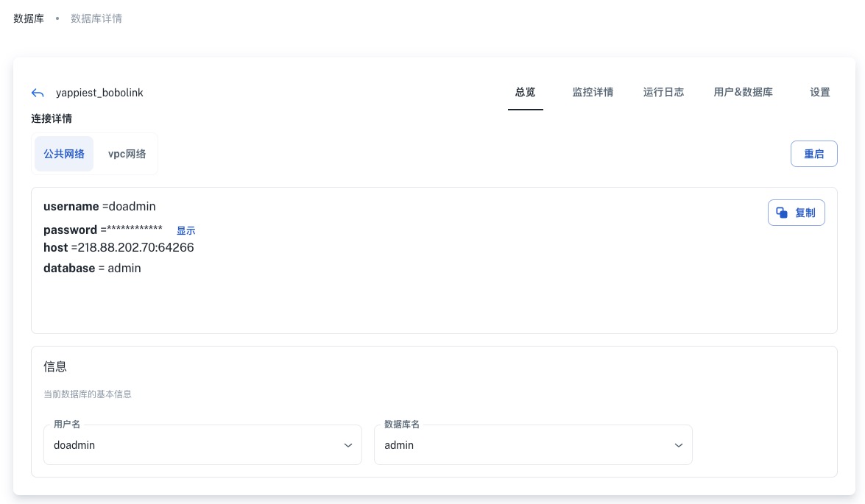This screenshot has width=865, height=504.
Task: Click the 数据库 breadcrumb link
Action: [x=29, y=18]
